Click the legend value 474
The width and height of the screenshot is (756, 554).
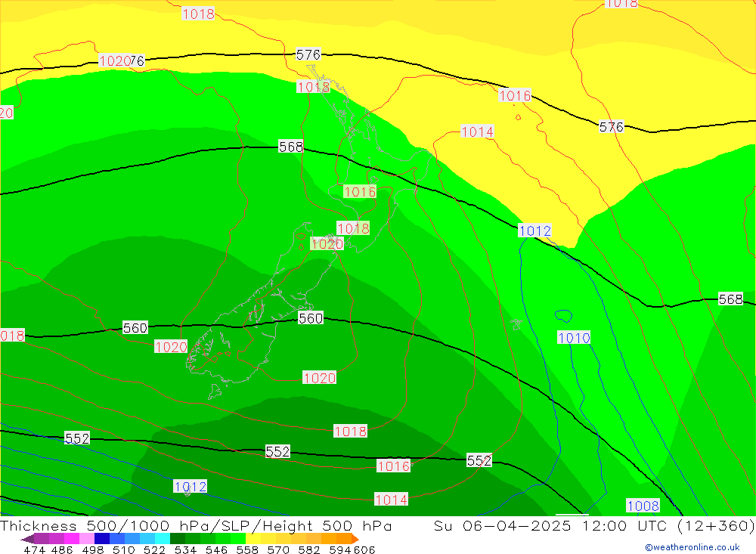coord(35,549)
